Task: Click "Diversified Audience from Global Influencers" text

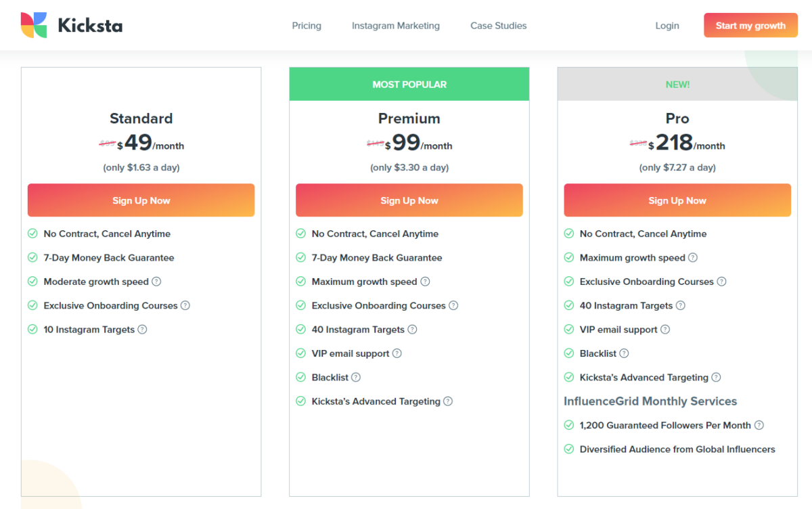Action: [x=677, y=449]
